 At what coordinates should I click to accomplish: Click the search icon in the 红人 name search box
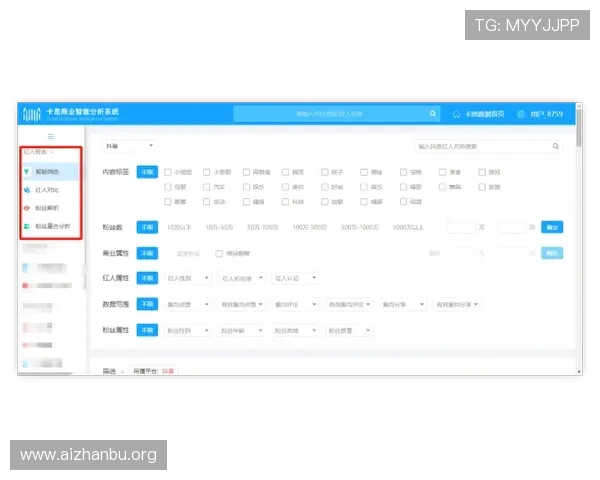coord(556,146)
